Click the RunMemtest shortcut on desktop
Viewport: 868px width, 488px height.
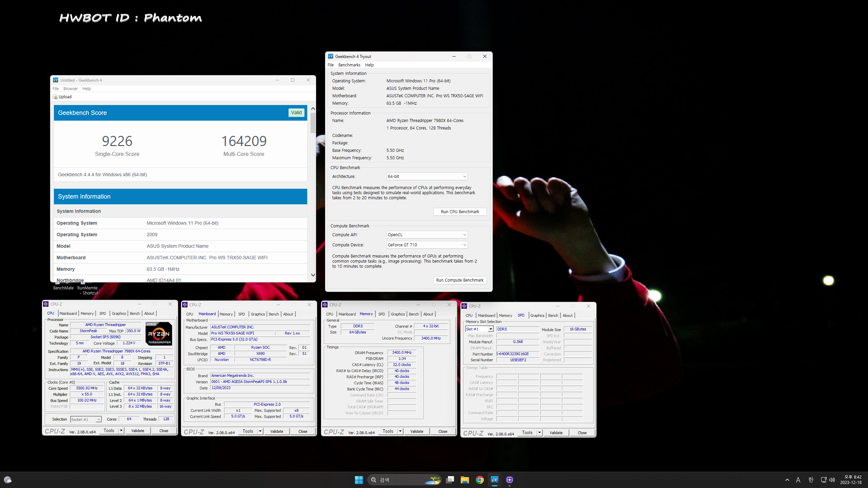[89, 288]
